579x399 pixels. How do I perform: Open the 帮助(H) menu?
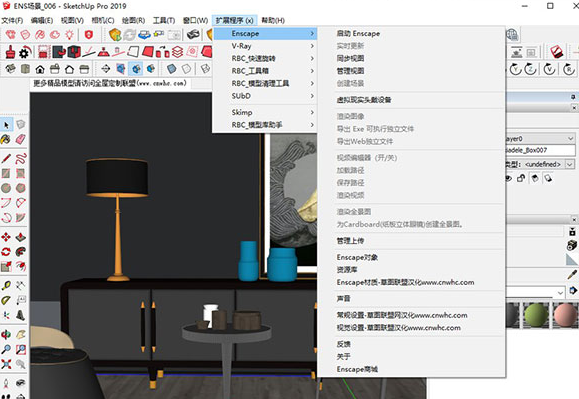[273, 21]
